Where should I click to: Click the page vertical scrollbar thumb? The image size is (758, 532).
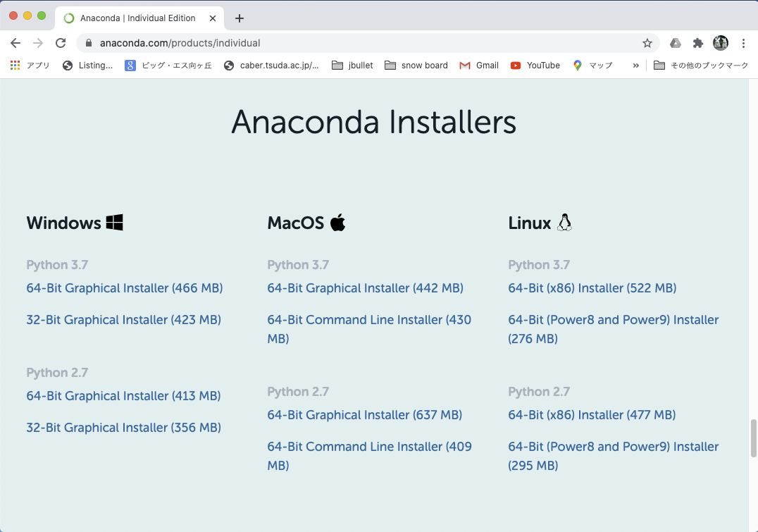point(753,438)
